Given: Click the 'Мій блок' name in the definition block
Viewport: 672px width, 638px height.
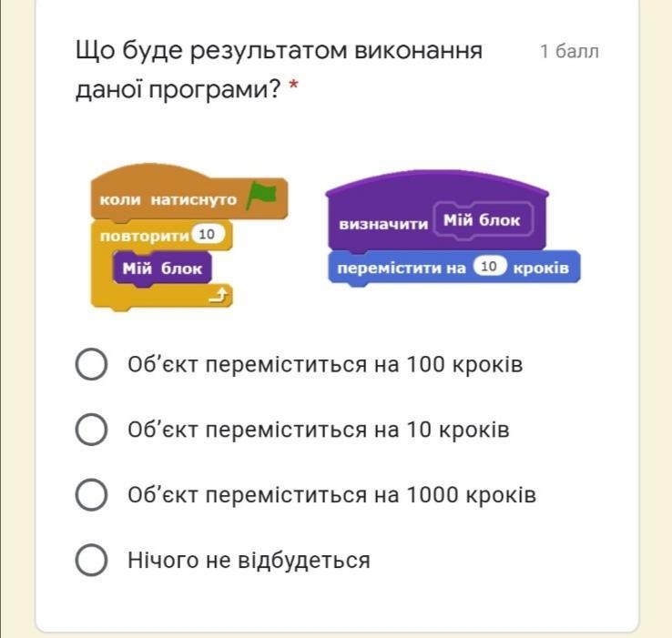Looking at the screenshot, I should coord(481,220).
